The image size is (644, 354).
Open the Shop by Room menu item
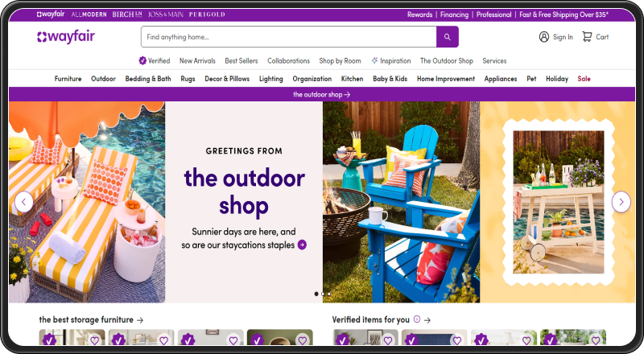click(x=340, y=60)
